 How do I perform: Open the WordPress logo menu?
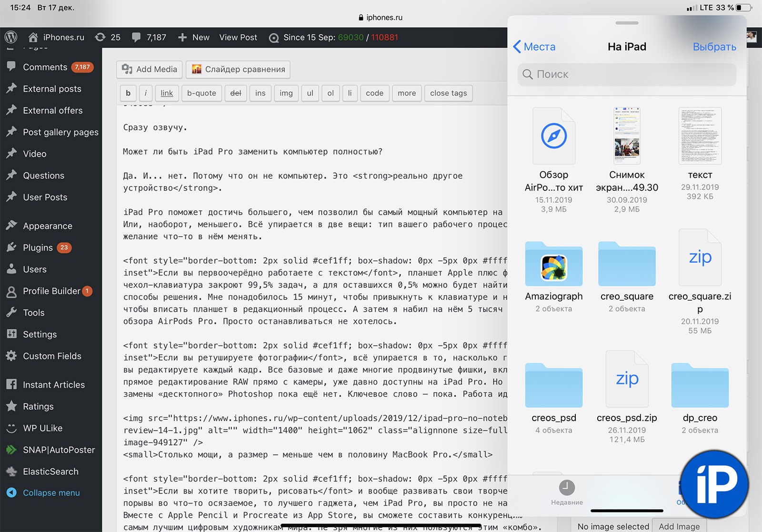click(11, 37)
